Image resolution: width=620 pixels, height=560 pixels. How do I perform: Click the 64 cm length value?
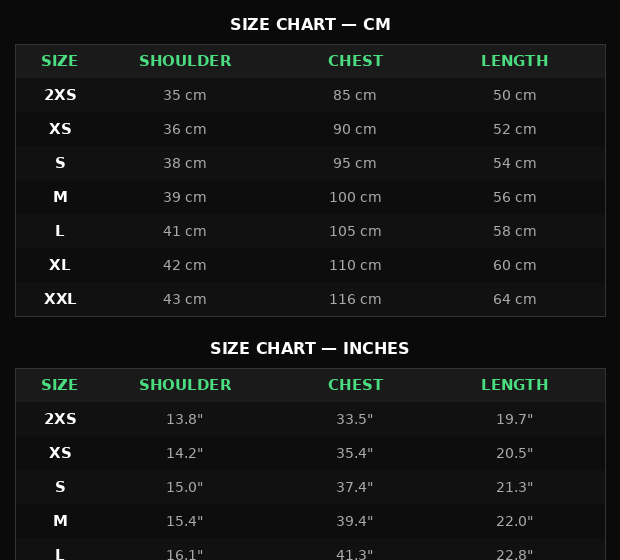tap(514, 299)
